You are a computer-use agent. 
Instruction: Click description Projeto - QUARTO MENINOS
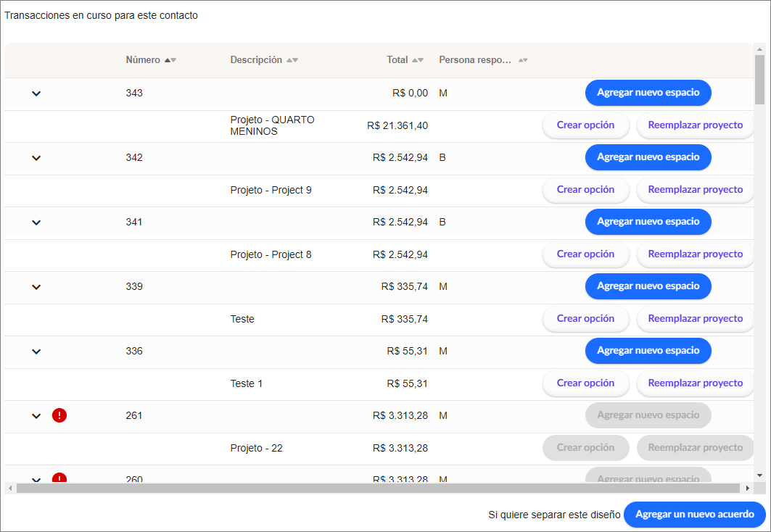[273, 125]
